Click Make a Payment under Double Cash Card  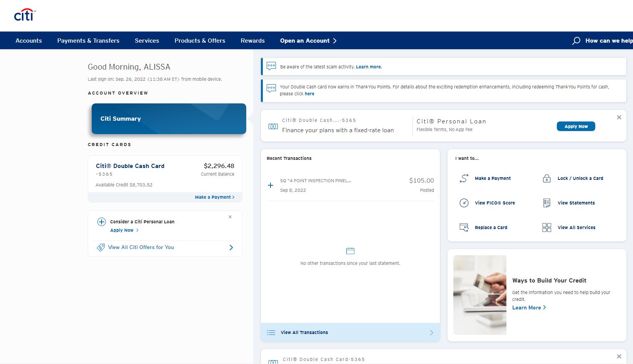click(x=215, y=197)
